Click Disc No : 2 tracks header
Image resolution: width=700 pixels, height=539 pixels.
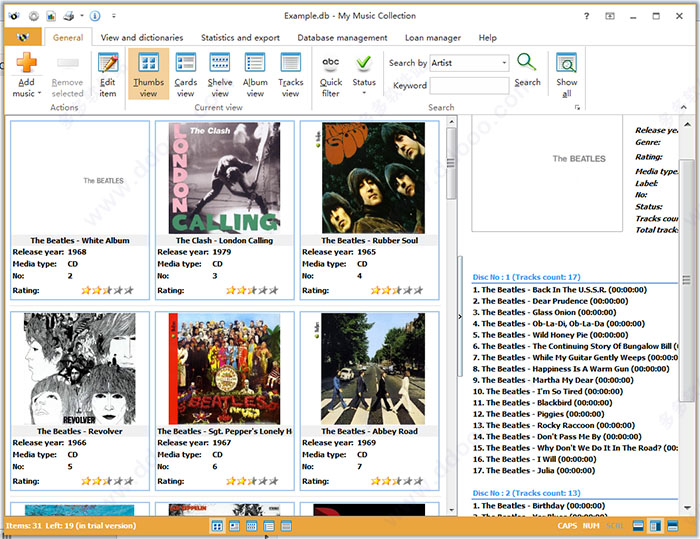(527, 493)
